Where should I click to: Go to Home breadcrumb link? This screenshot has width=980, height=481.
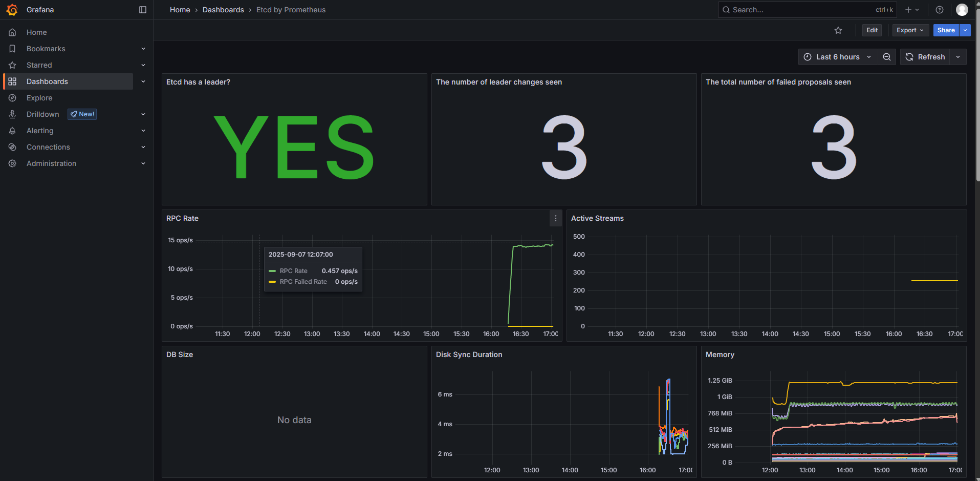tap(180, 10)
